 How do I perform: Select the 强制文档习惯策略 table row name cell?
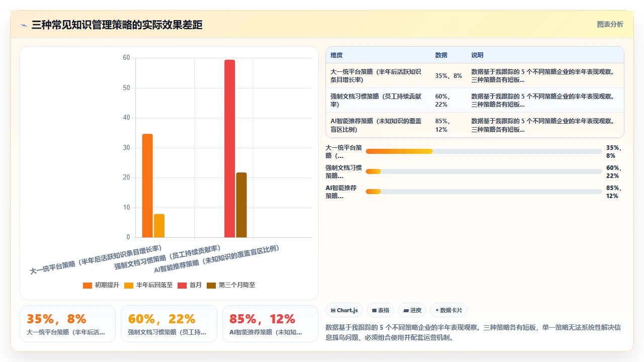378,101
